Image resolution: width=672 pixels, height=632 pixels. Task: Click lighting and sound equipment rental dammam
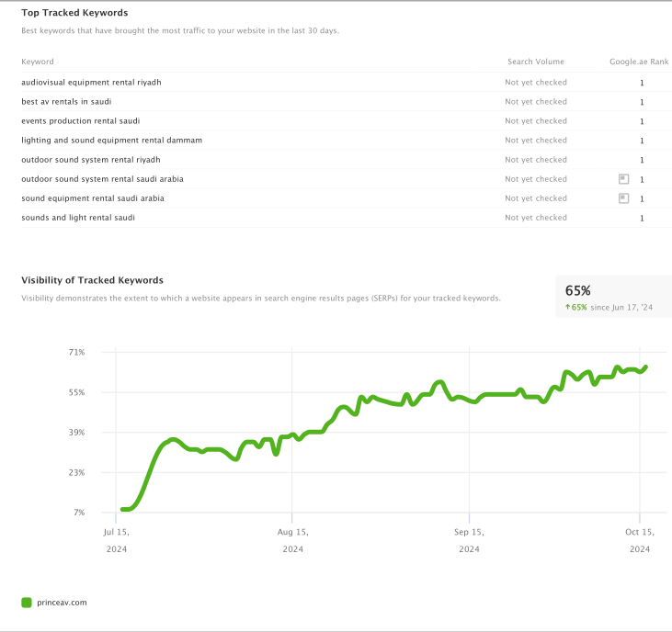[111, 140]
